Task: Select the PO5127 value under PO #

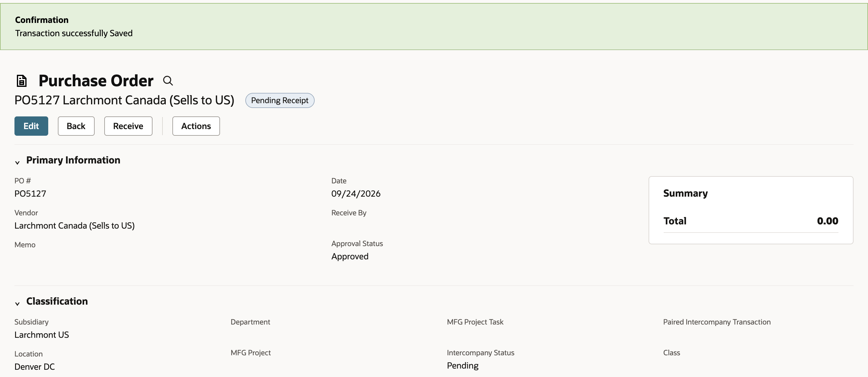Action: click(x=30, y=194)
